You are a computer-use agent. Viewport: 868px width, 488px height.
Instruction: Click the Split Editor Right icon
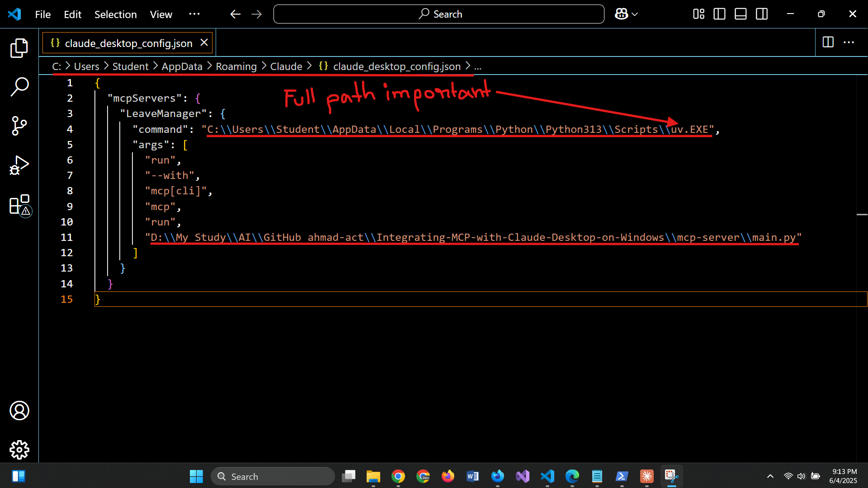[x=828, y=42]
